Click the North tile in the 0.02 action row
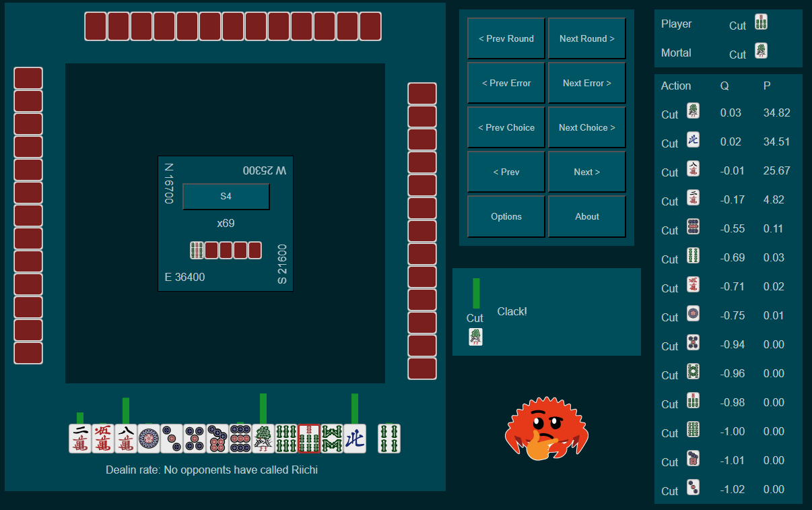Screen dimensions: 812x510 pos(693,140)
